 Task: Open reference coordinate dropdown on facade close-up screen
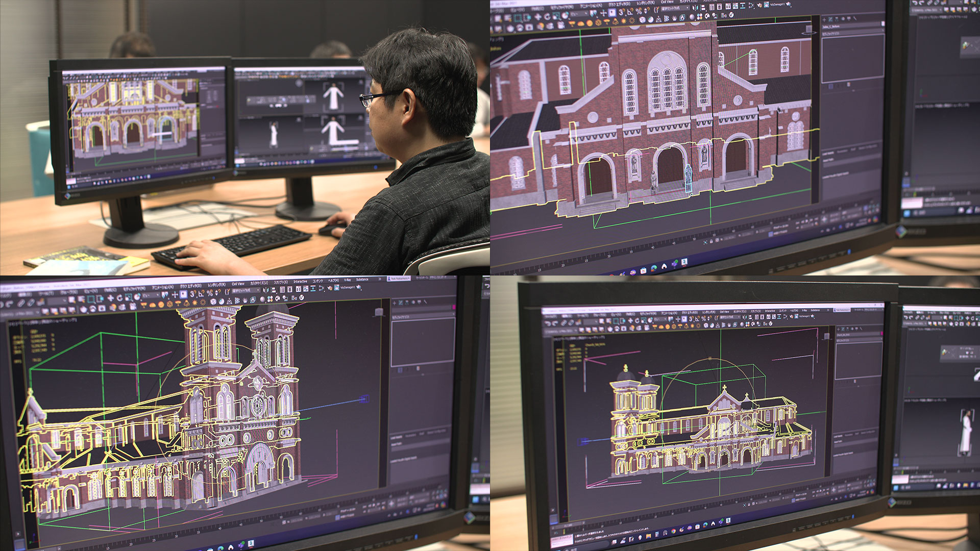[x=579, y=14]
